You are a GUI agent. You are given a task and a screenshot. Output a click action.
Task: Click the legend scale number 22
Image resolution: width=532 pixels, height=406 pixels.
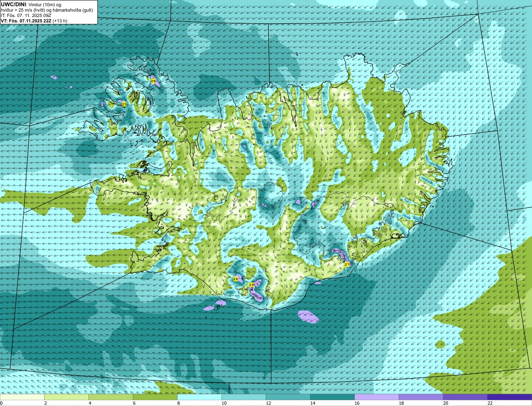point(490,403)
